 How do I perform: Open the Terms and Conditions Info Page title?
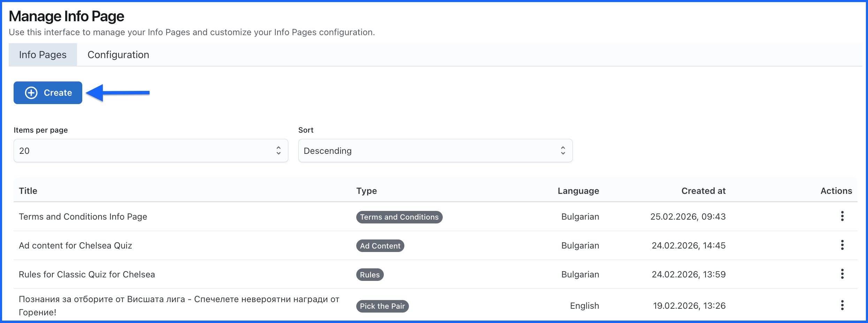(83, 216)
